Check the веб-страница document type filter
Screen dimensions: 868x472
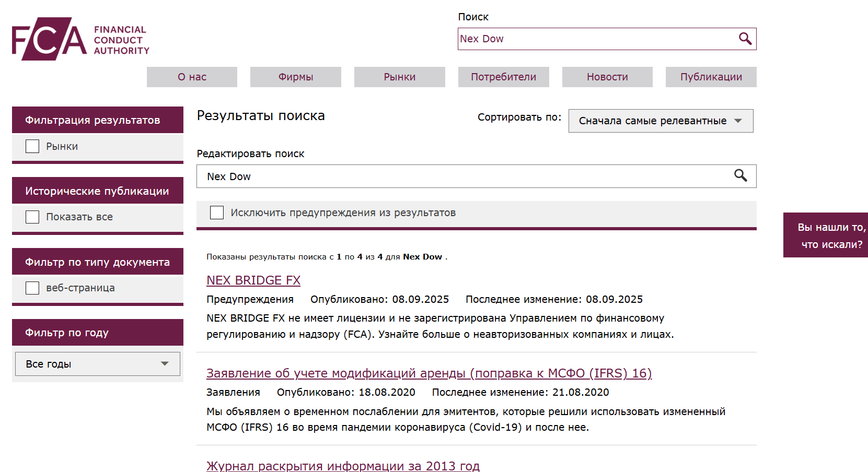pyautogui.click(x=32, y=288)
